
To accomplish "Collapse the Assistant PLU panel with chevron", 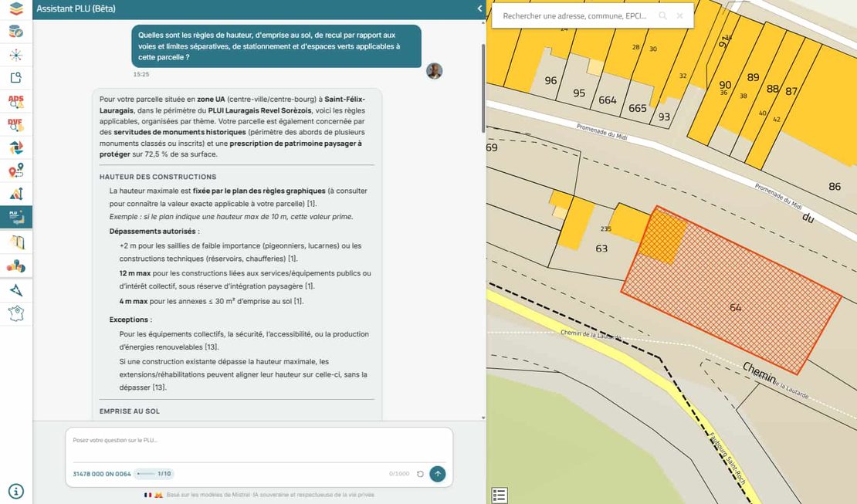I will [479, 8].
